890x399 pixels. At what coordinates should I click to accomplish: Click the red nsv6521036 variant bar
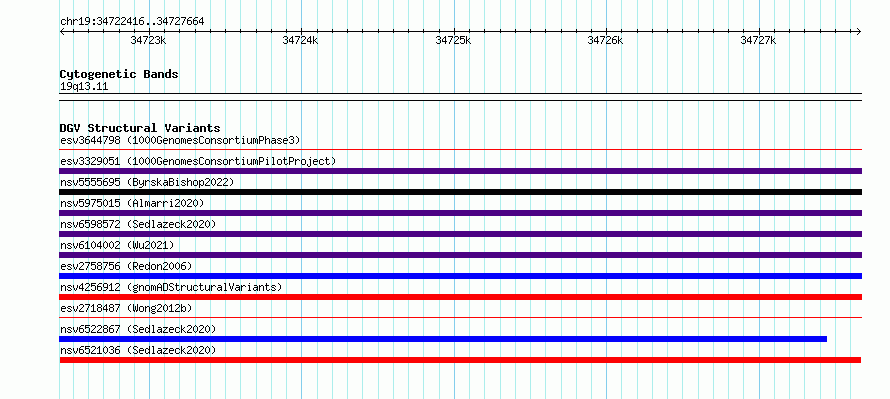[x=460, y=360]
